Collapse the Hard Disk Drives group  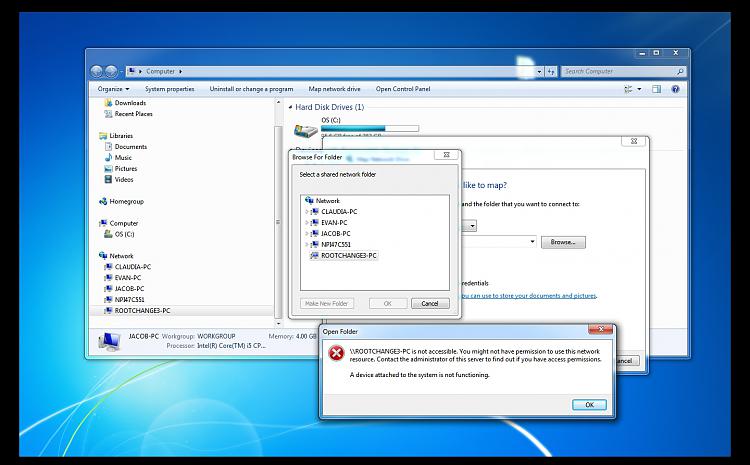(x=290, y=108)
